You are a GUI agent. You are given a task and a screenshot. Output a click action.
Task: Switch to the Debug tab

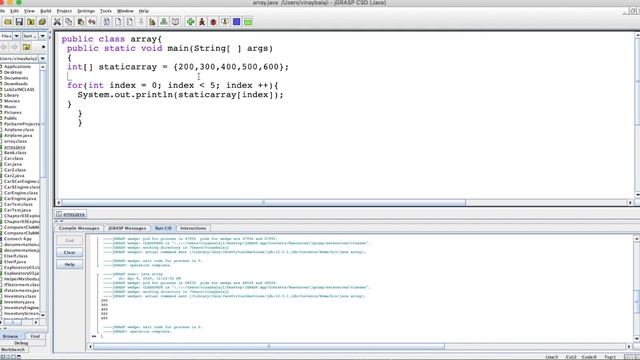[x=21, y=343]
